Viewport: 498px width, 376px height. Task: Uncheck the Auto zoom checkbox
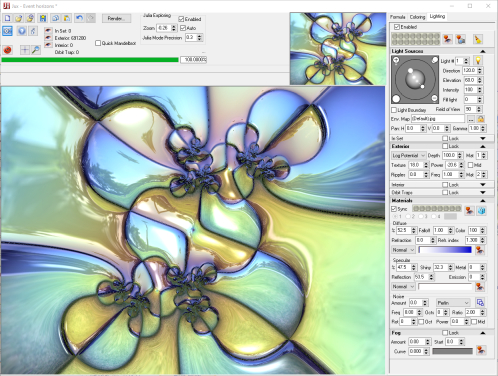click(183, 28)
